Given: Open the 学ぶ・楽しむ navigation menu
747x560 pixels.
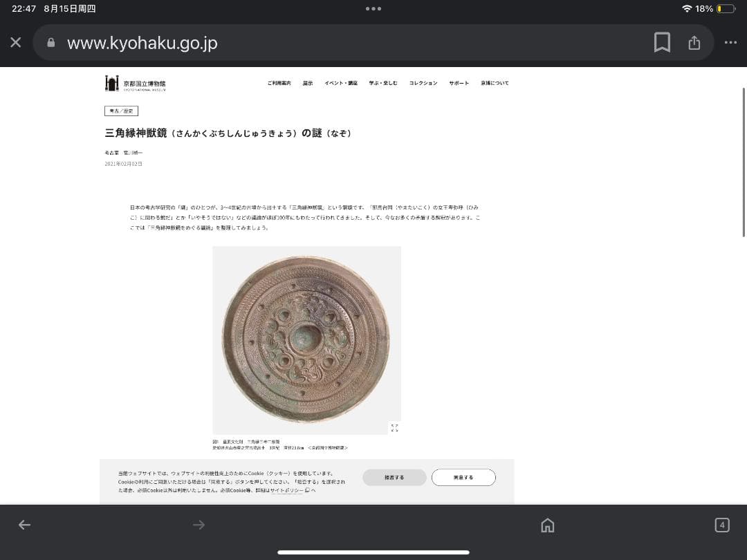Looking at the screenshot, I should tap(384, 82).
